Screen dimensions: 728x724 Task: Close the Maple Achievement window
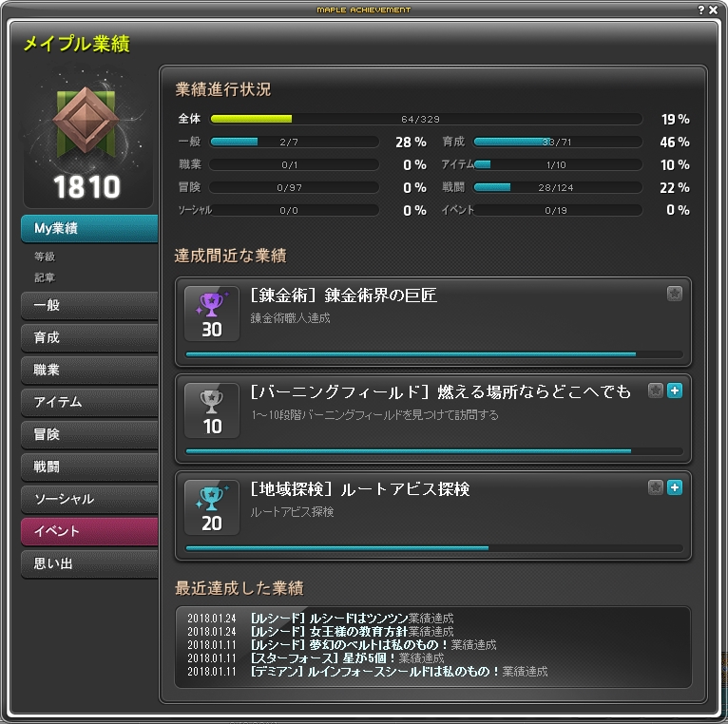(x=713, y=10)
